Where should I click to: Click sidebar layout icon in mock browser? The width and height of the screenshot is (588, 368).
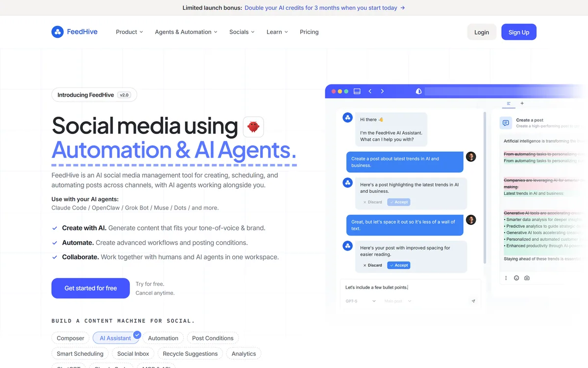[357, 91]
